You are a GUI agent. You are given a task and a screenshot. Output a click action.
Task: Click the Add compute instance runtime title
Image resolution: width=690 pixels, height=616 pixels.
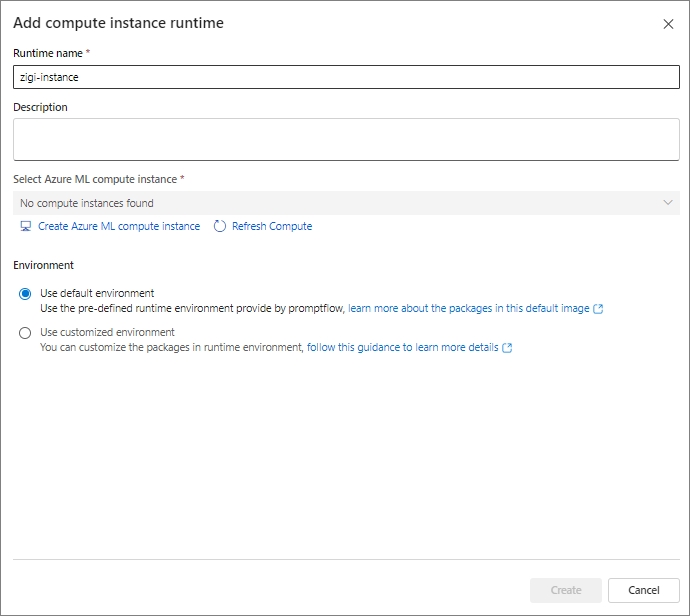click(x=119, y=23)
